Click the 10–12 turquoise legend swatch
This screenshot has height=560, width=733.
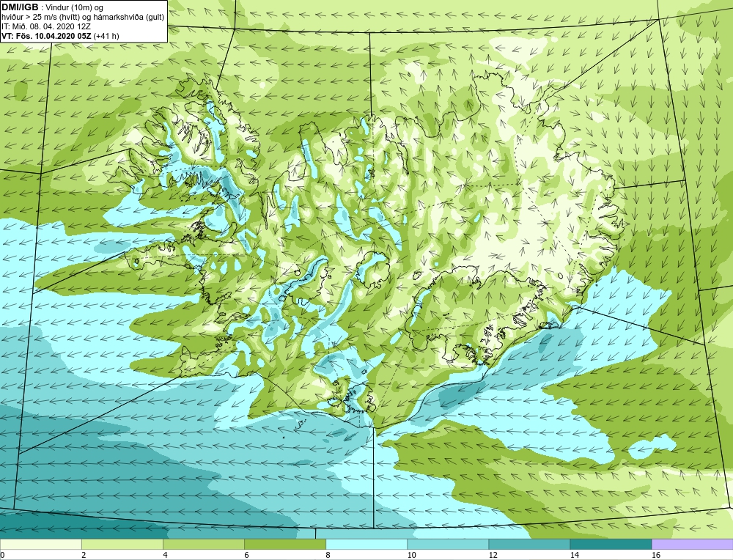[447, 544]
